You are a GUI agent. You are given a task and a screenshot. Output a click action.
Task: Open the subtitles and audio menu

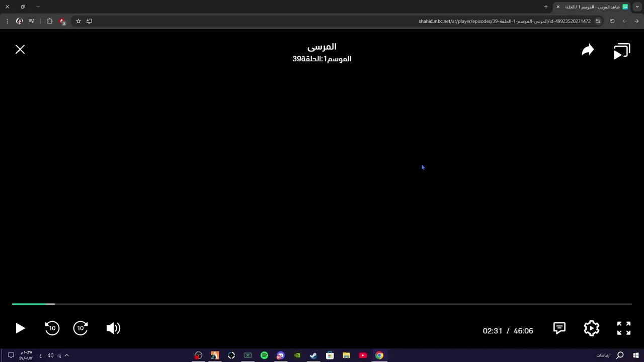click(x=559, y=328)
